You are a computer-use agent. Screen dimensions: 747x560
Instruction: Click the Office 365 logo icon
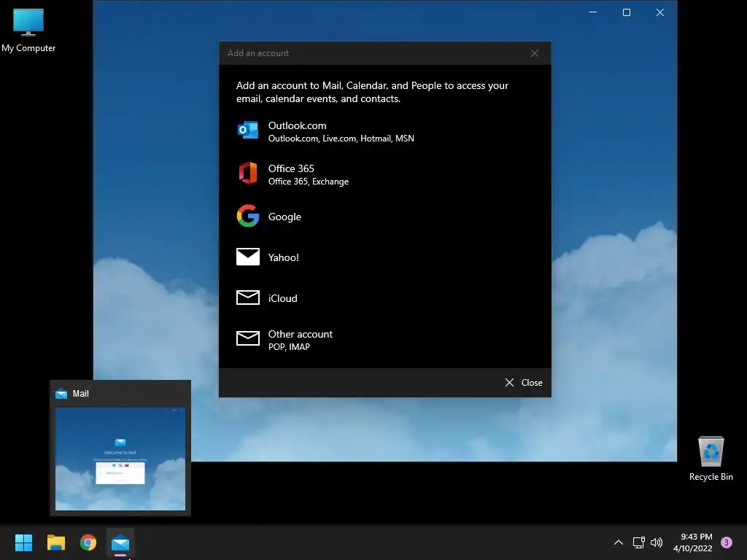click(248, 173)
